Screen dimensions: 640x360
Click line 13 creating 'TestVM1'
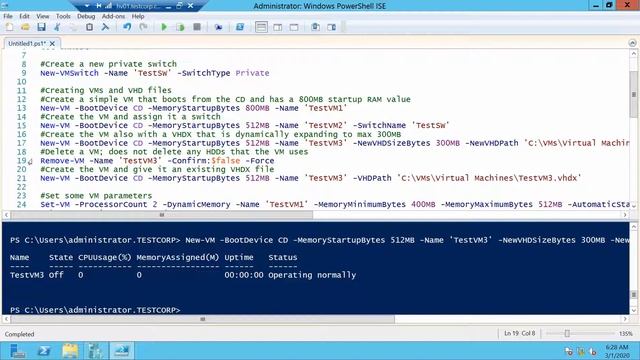[x=194, y=108]
